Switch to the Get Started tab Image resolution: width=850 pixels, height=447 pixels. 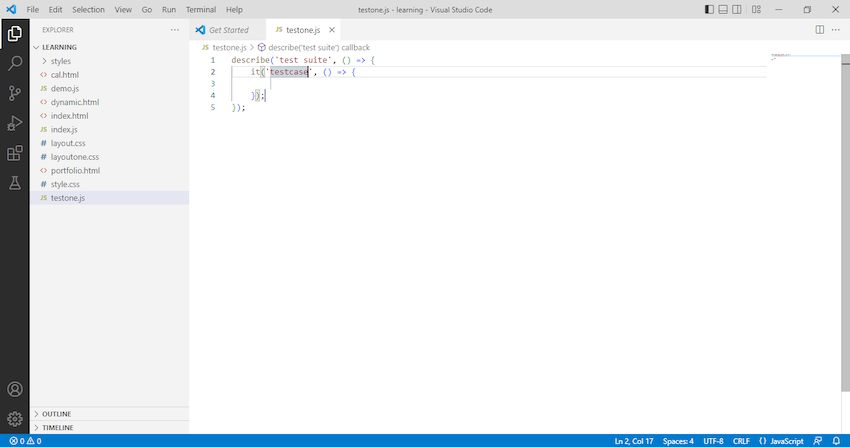[228, 30]
